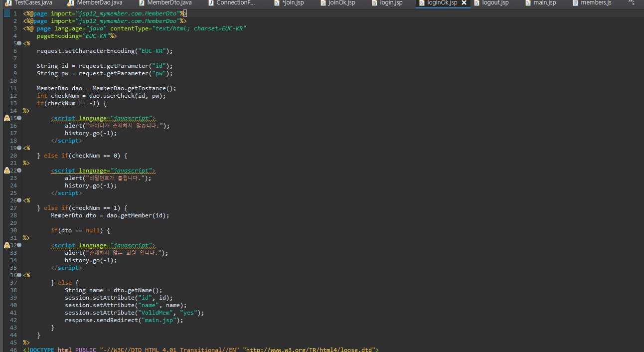
Task: Click 'MemberDao dao = MemberDao.getInstance();' line
Action: pos(107,88)
